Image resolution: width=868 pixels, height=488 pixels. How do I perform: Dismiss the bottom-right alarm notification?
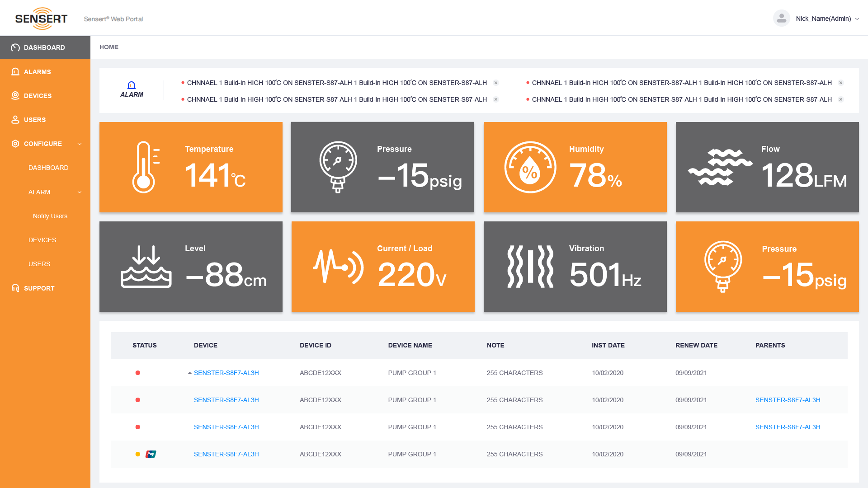click(841, 99)
